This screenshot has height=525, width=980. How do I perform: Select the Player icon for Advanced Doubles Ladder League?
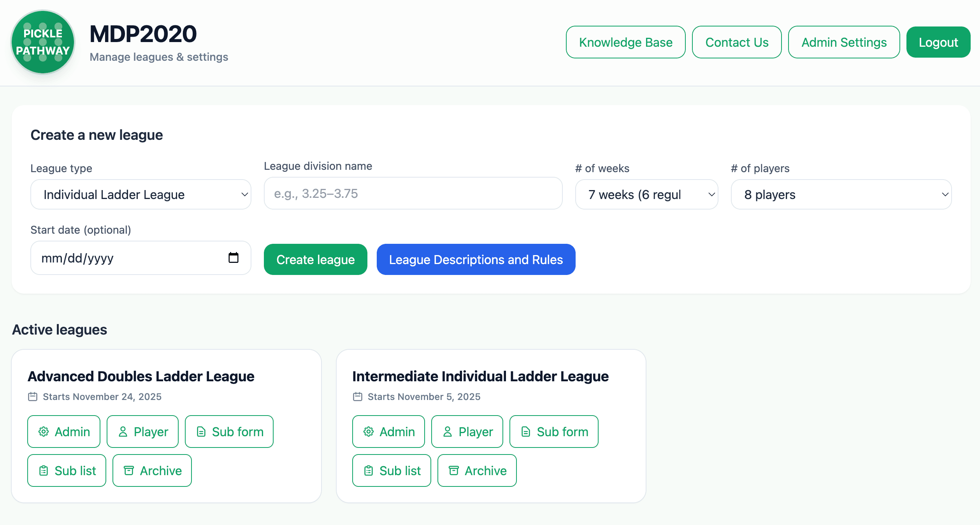[x=142, y=432]
